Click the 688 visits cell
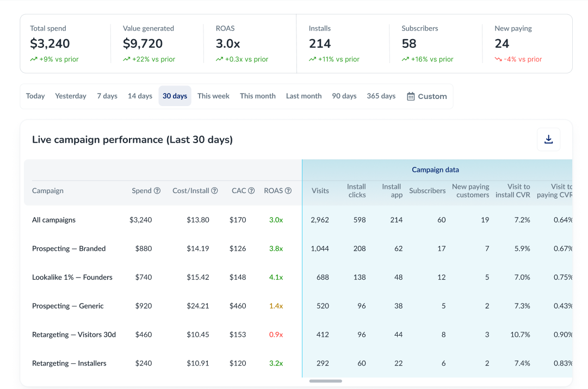This screenshot has height=389, width=588. [x=323, y=277]
